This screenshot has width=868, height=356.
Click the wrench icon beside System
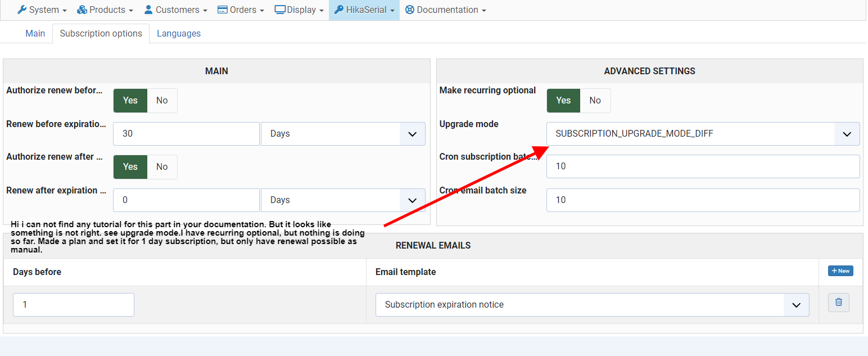point(22,10)
